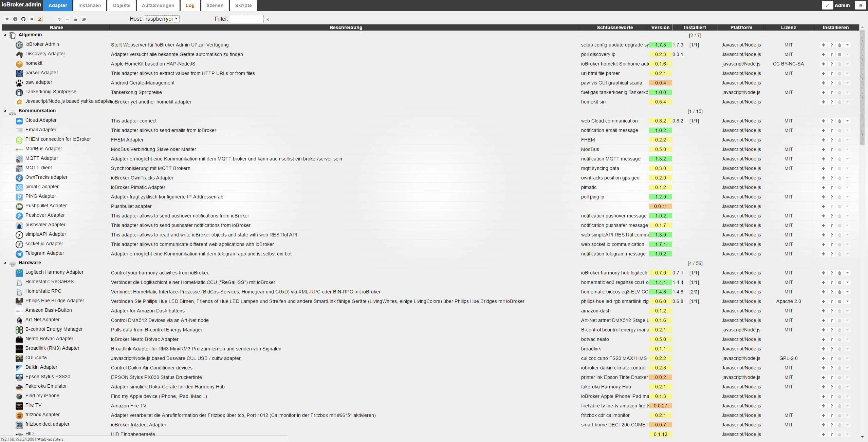Screen dimensions: 868x442
Task: Delete the Cloud Adapter via trash icon
Action: tap(839, 121)
